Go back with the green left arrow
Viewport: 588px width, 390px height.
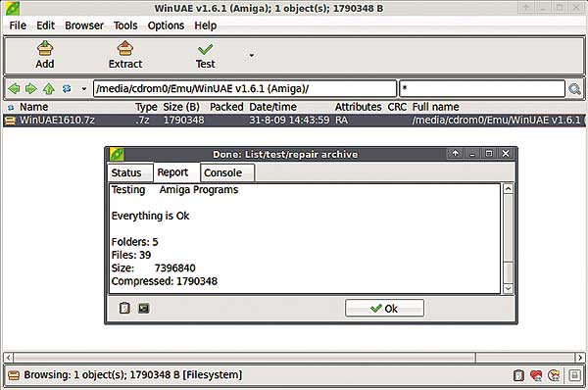click(x=14, y=89)
